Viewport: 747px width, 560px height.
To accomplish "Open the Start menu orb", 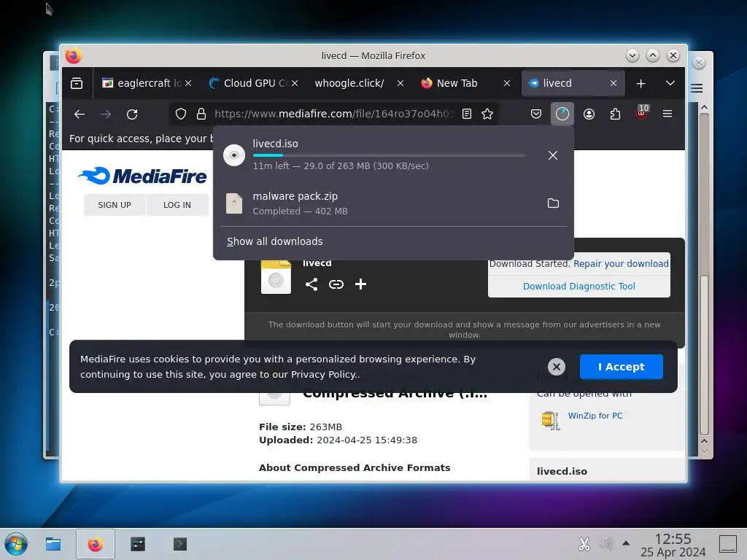I will click(x=16, y=544).
